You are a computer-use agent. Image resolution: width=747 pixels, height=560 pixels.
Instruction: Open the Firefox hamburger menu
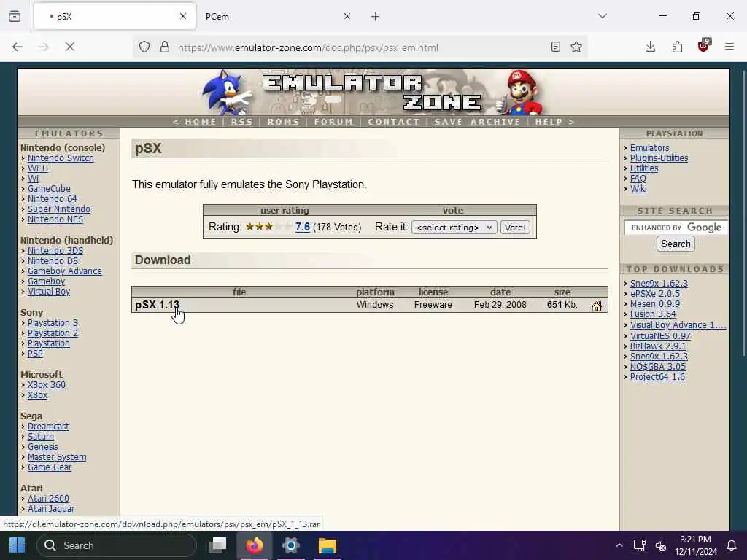coord(729,47)
